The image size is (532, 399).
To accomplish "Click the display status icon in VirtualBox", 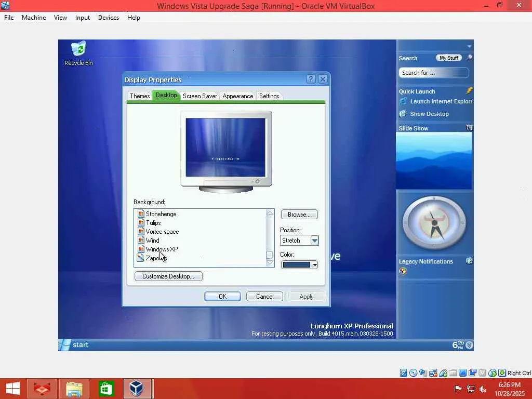I will 462,373.
